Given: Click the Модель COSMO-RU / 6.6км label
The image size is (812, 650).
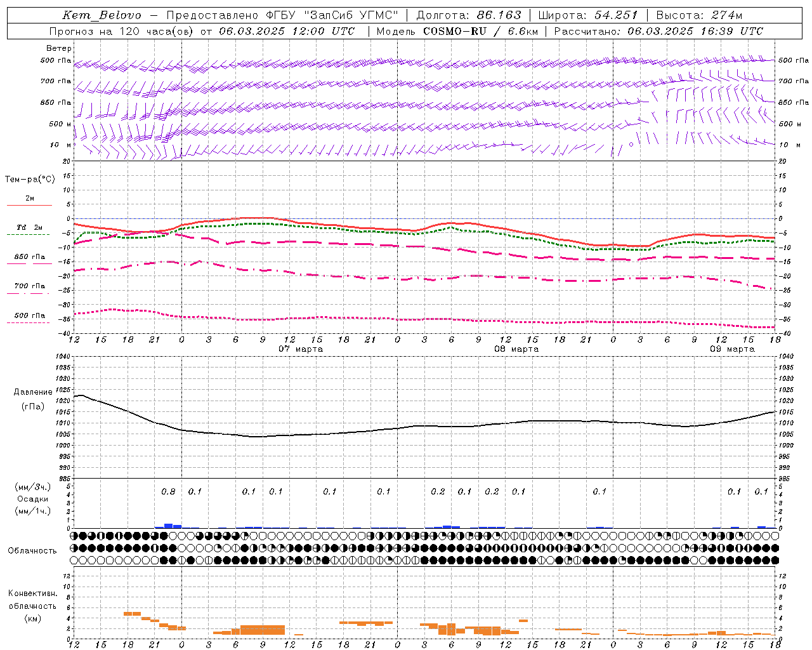Looking at the screenshot, I should (x=457, y=31).
